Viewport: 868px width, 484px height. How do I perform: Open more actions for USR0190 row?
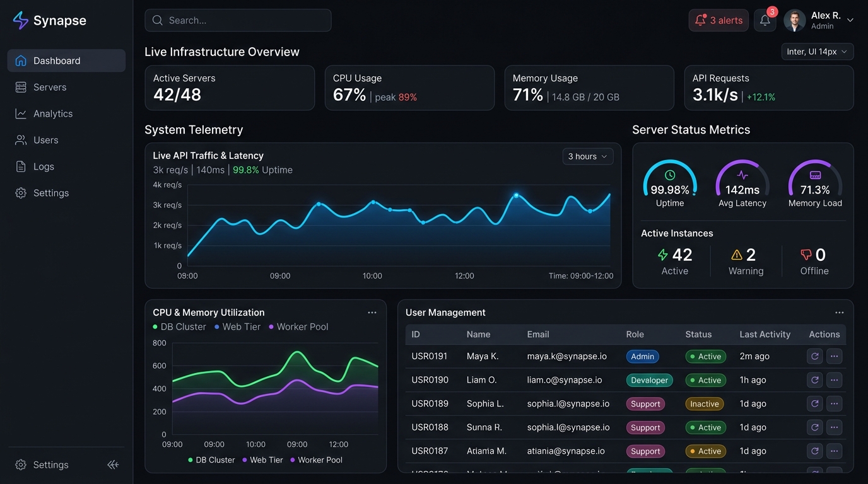click(x=835, y=380)
